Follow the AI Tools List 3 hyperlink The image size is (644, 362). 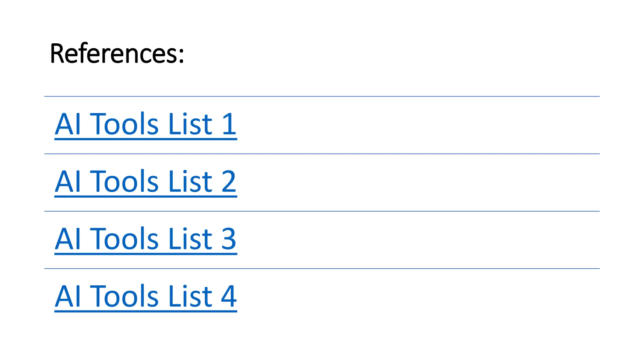tap(146, 240)
